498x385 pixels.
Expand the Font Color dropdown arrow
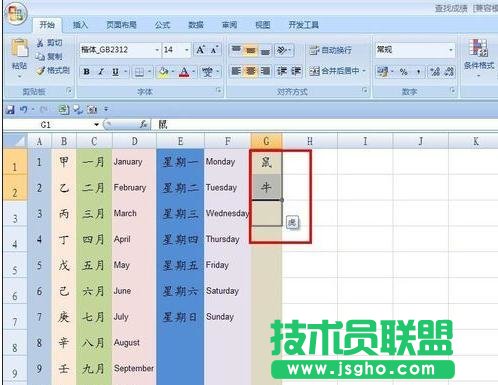194,72
